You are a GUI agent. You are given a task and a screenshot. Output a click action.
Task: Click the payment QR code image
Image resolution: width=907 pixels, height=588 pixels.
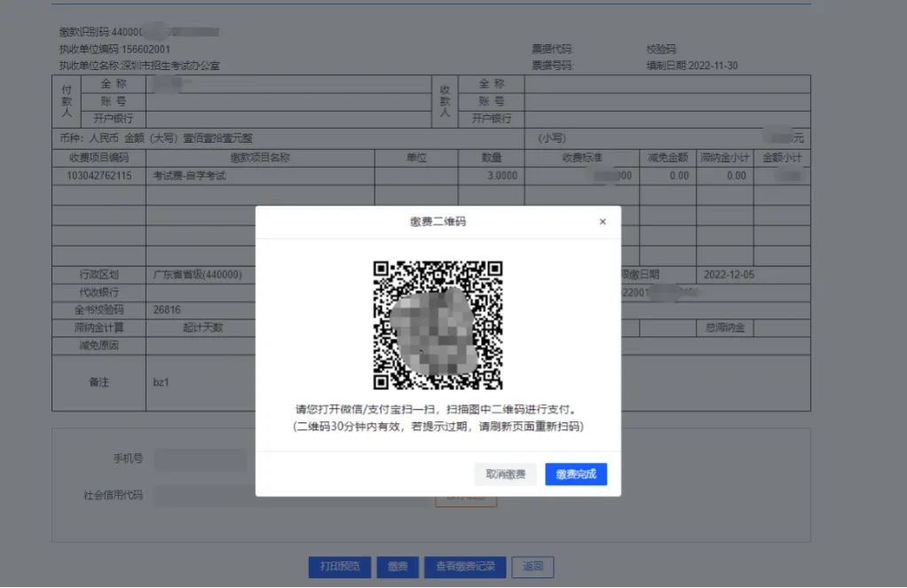click(438, 325)
